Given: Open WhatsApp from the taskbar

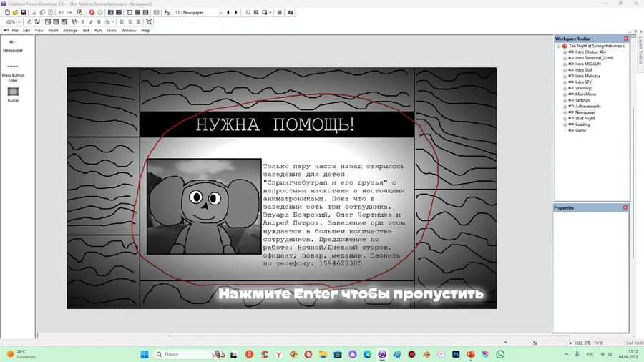Looking at the screenshot, I should click(500, 354).
